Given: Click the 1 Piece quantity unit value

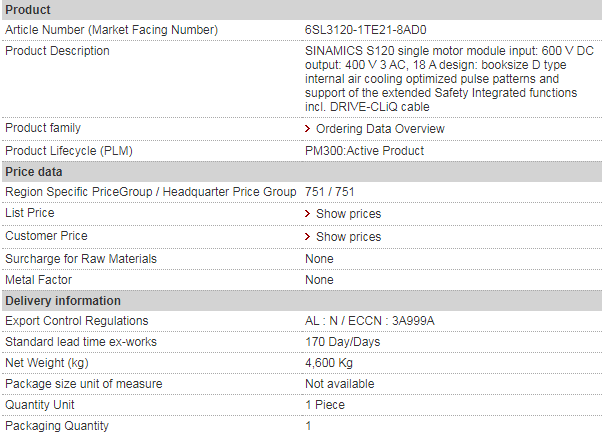Looking at the screenshot, I should click(325, 405).
